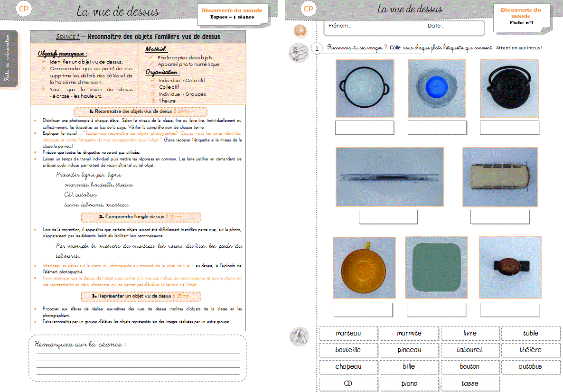Click the empty answer box under the cooking pot photo
Viewport: 563px width, 392px height.
[x=364, y=128]
